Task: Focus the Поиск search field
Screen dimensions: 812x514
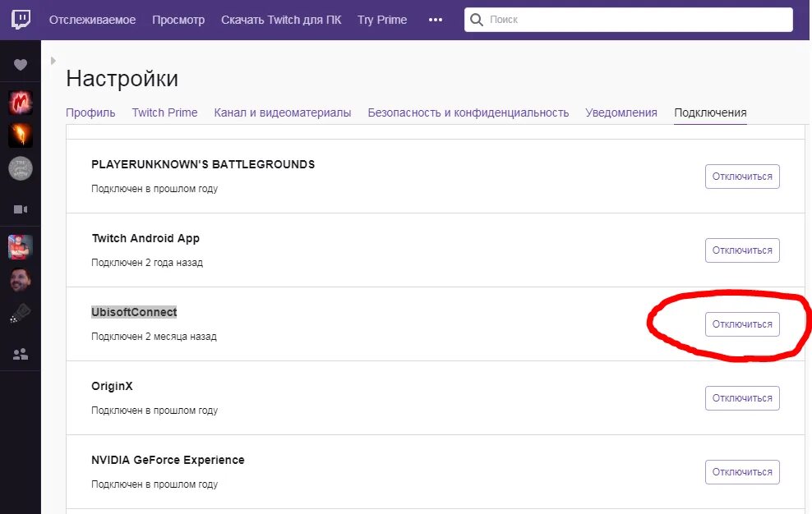Action: [629, 20]
